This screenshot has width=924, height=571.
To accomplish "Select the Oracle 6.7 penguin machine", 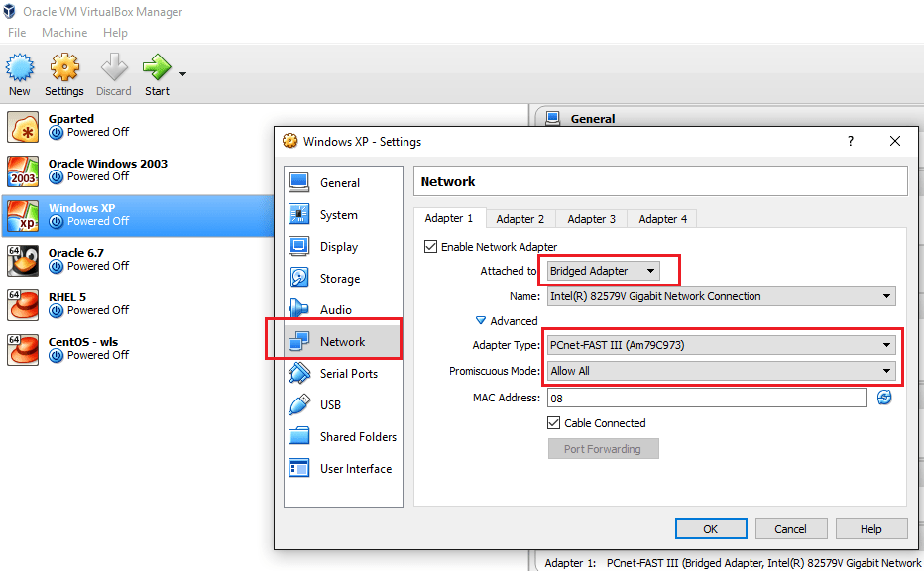I will click(137, 260).
